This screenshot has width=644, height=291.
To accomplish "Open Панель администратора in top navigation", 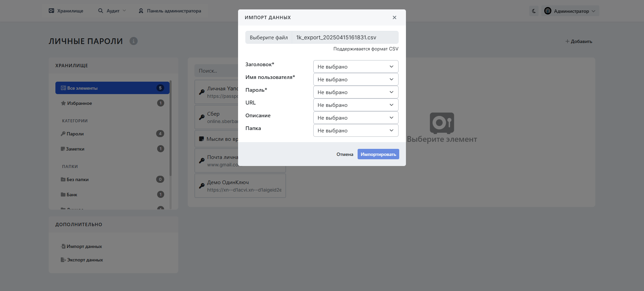I will 170,11.
